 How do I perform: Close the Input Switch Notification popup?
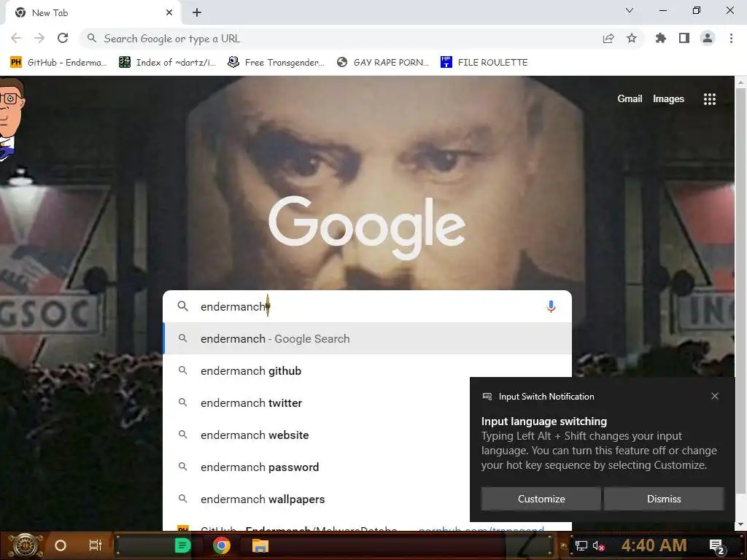click(715, 396)
